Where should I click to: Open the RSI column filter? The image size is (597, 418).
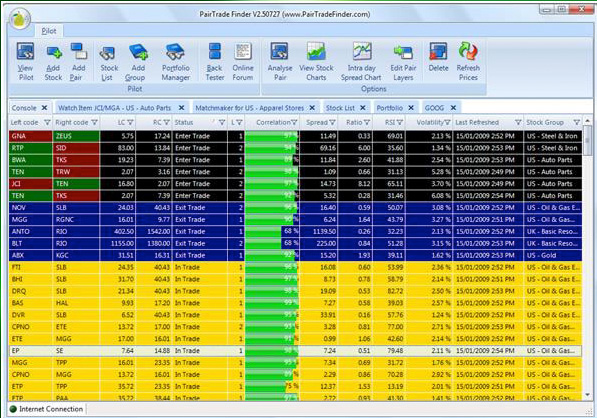click(399, 123)
